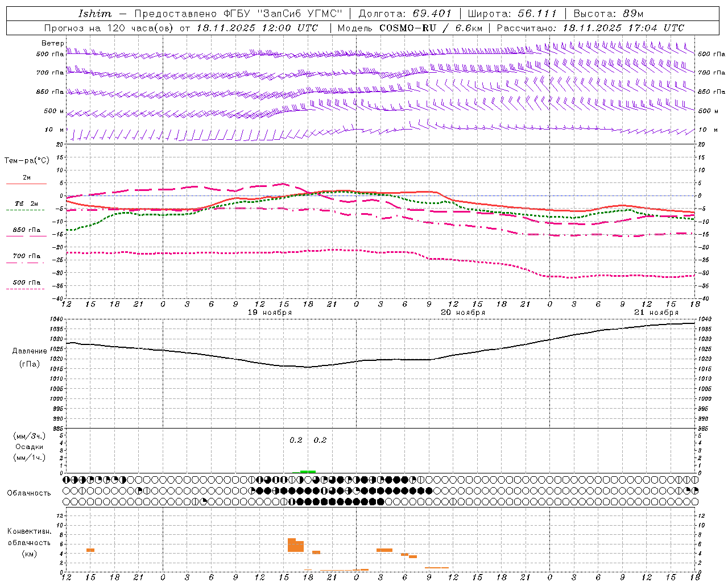Click the '21 ноября' date label

click(656, 313)
